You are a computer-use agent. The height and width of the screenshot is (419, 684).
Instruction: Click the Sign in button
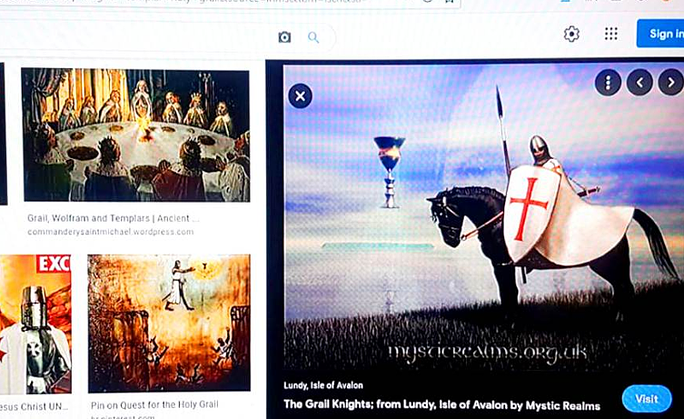(x=660, y=34)
